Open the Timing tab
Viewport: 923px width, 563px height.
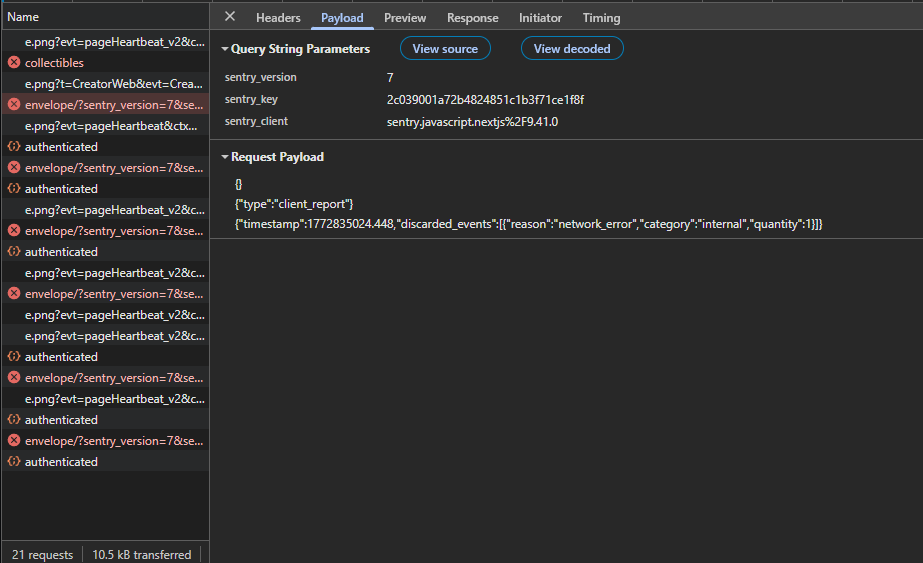(x=601, y=18)
